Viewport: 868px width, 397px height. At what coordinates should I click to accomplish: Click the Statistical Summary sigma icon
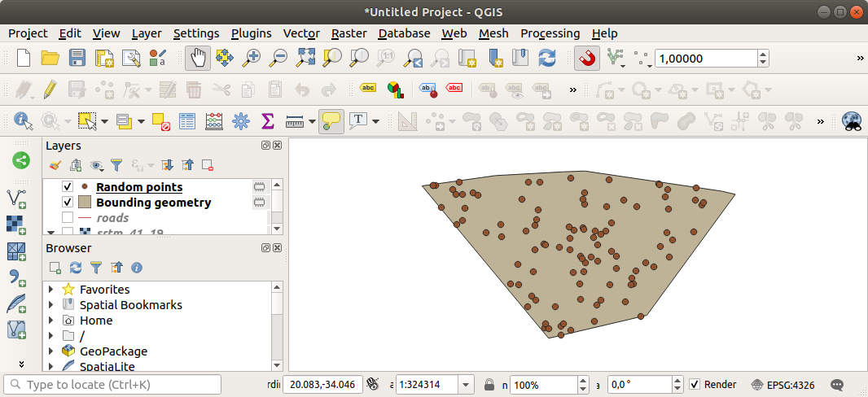click(x=266, y=121)
